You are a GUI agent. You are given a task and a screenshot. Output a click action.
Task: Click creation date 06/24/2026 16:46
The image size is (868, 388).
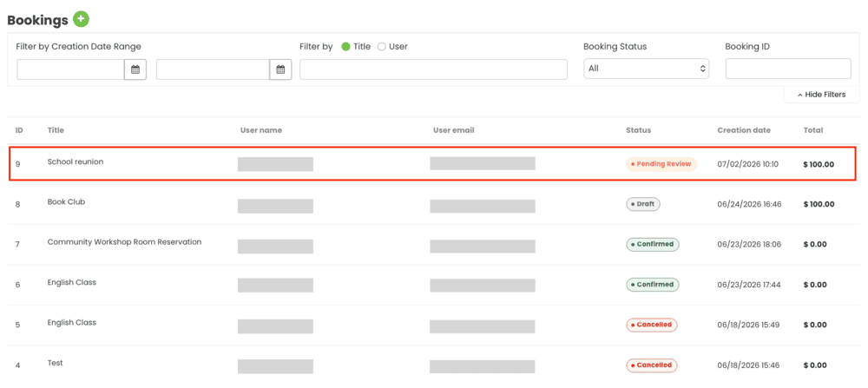click(x=750, y=204)
